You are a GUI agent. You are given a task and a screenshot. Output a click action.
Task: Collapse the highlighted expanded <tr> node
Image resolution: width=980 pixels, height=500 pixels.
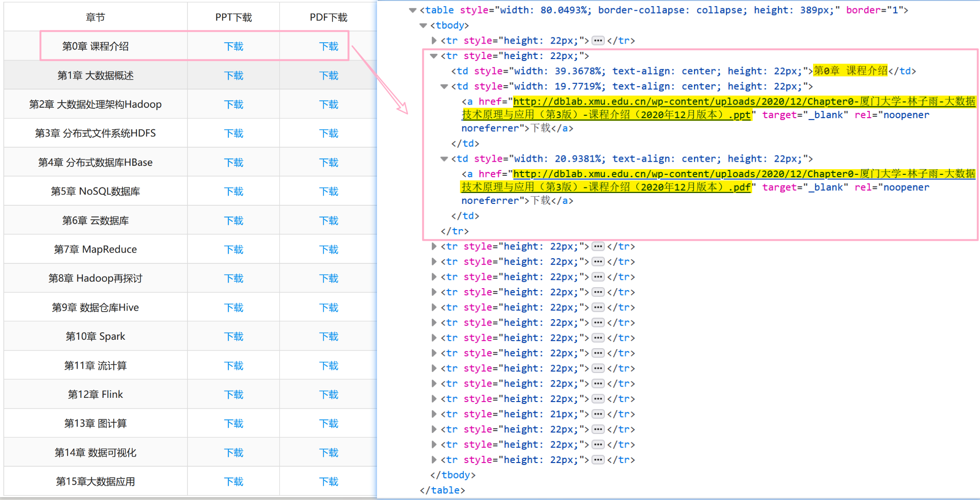434,56
